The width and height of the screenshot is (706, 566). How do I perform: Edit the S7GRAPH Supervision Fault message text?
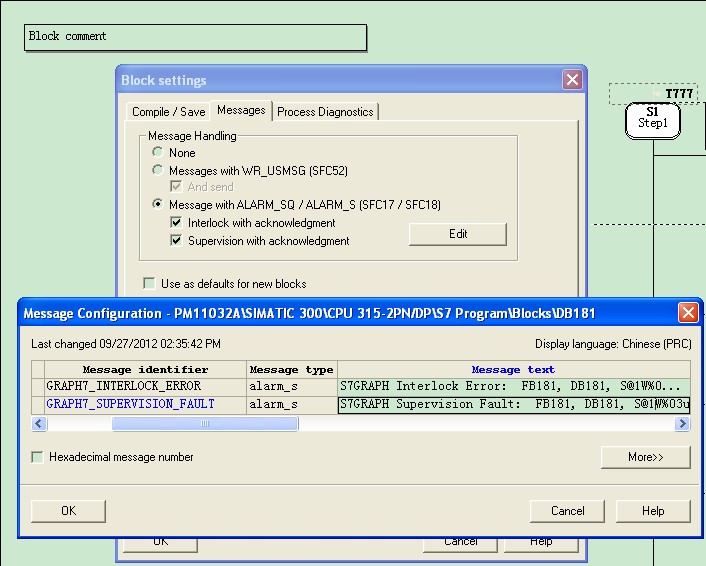pos(514,404)
